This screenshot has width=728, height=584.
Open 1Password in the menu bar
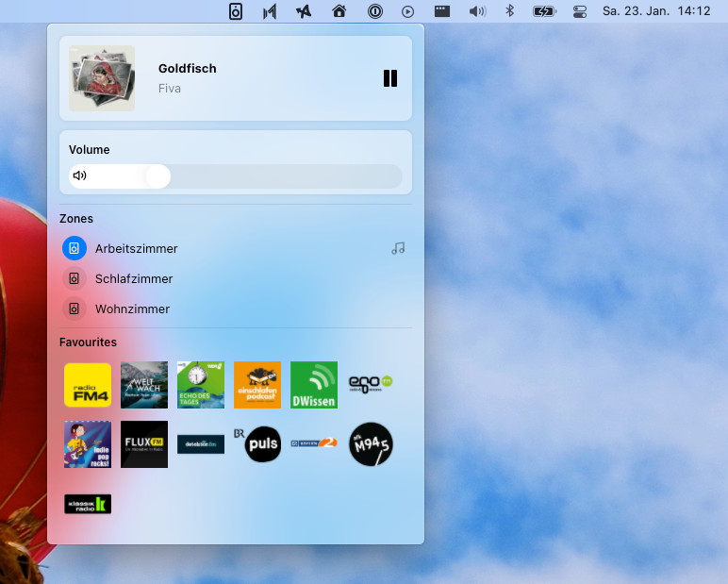click(x=375, y=11)
